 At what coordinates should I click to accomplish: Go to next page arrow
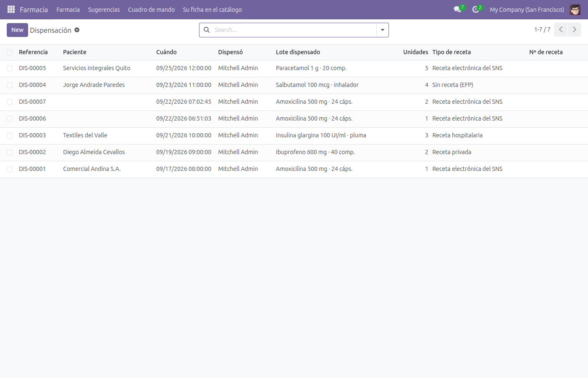tap(574, 29)
